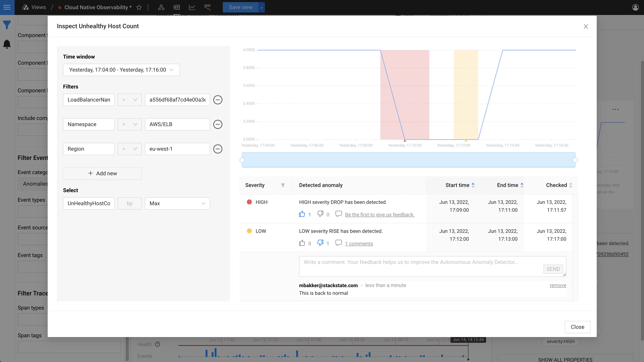Click the Remove minus icon on Region filter
The image size is (644, 362).
coord(218,149)
